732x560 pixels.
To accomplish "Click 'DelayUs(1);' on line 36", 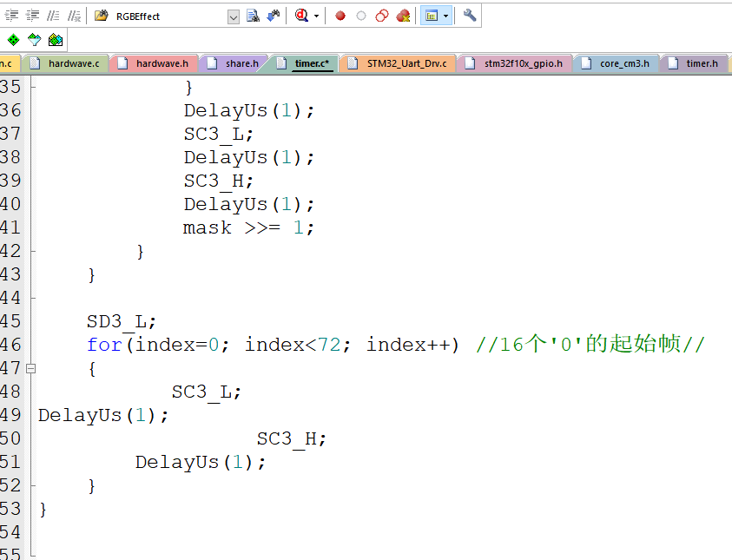I will tap(249, 111).
